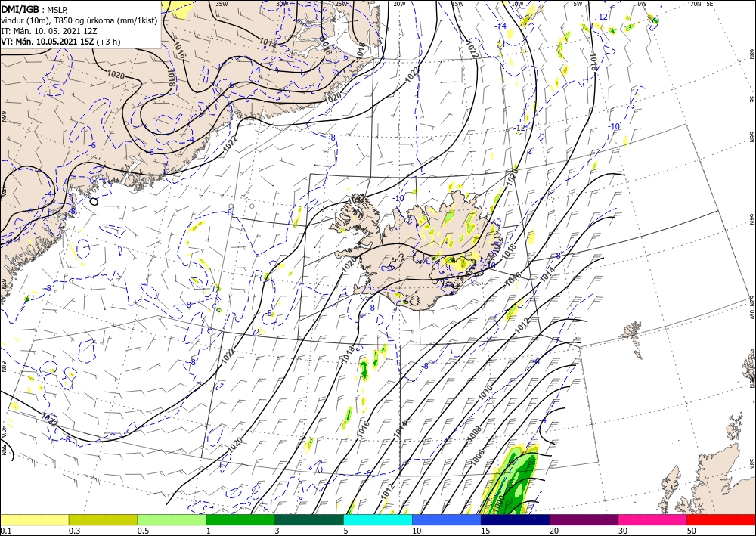Click the yellow 0.1–0.3 legend swatch
The width and height of the screenshot is (756, 536).
[x=34, y=519]
